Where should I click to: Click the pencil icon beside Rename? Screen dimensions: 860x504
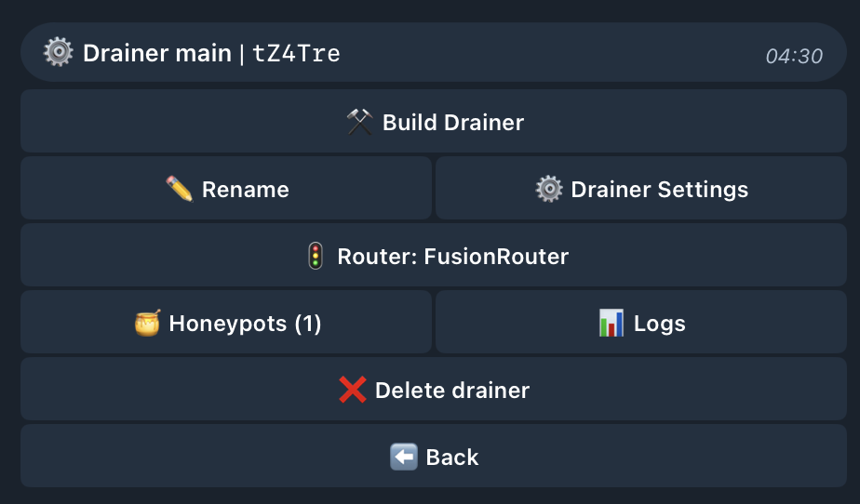point(180,189)
